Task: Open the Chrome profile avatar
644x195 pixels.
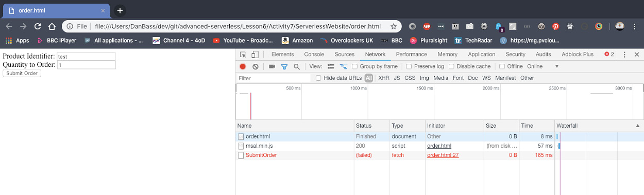Action: pyautogui.click(x=620, y=26)
